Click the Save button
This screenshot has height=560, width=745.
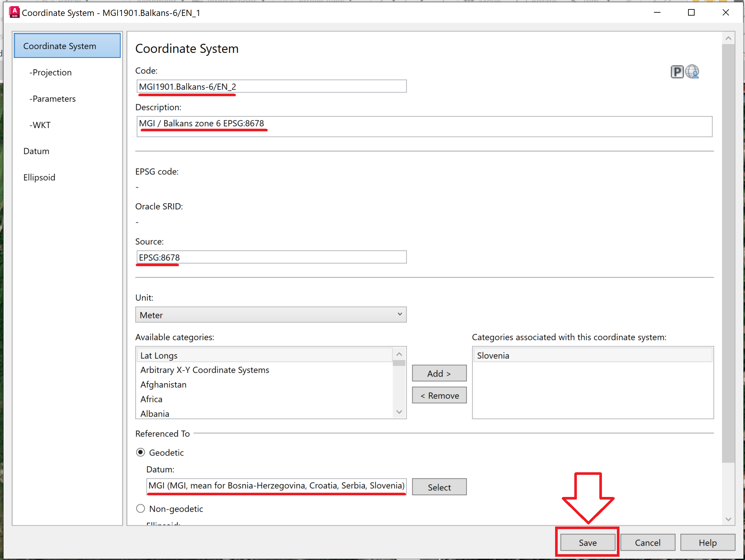(588, 542)
